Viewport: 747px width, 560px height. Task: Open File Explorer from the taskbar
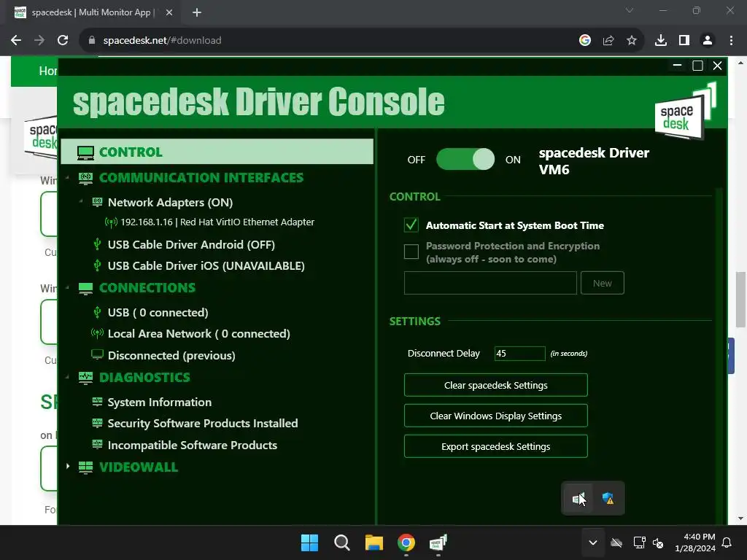click(x=374, y=542)
